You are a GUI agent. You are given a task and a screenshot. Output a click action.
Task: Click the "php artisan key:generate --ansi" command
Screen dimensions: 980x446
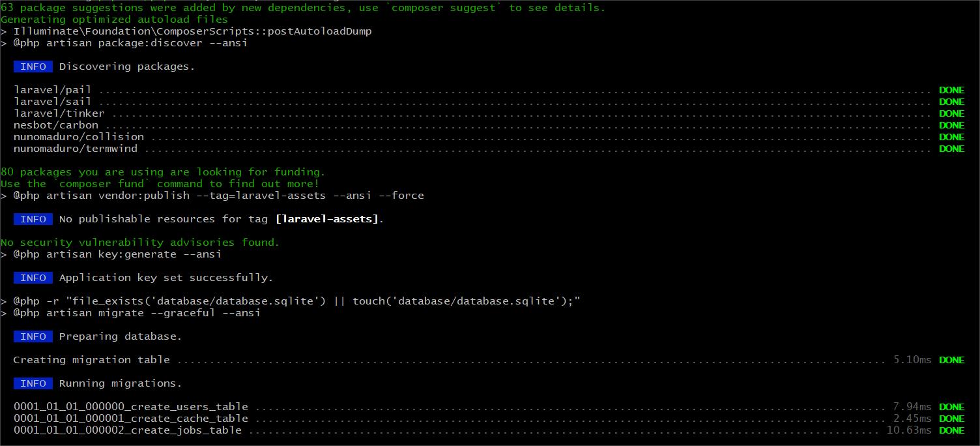117,254
